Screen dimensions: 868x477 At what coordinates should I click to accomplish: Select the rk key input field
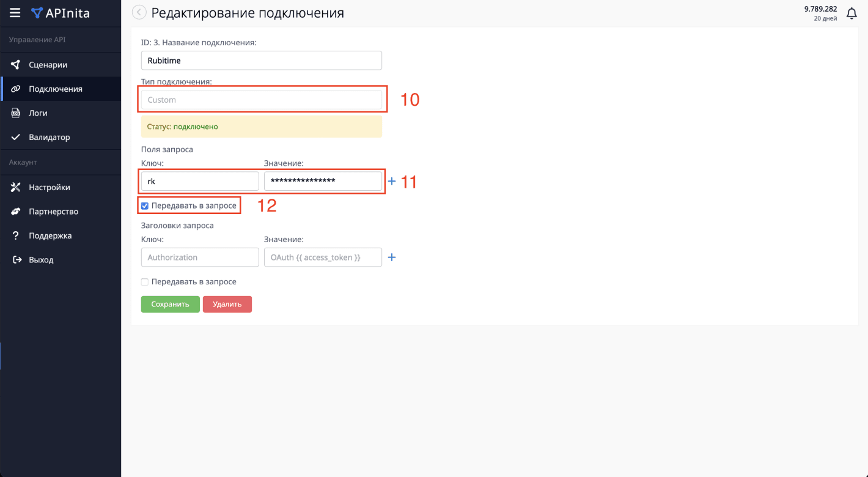[x=199, y=180]
